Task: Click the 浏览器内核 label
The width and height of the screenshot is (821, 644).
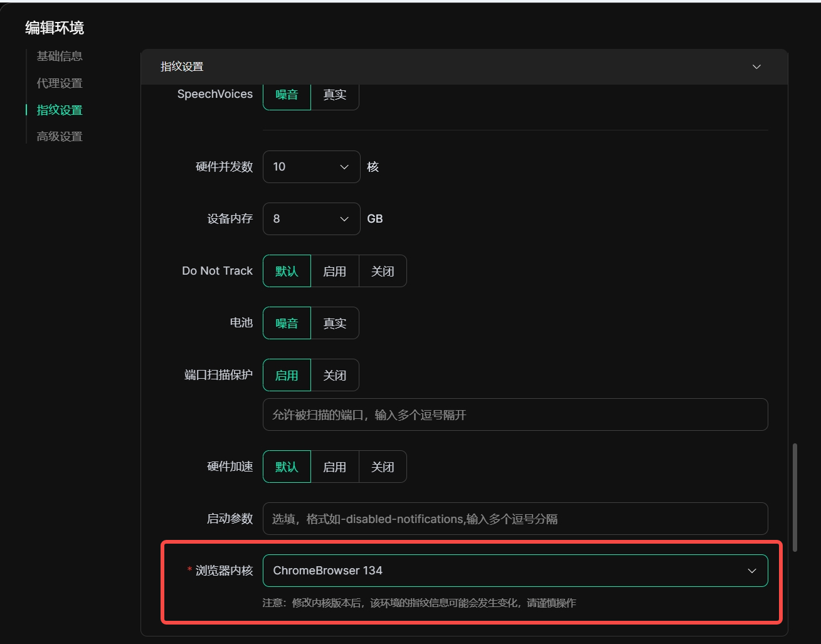Action: point(224,571)
